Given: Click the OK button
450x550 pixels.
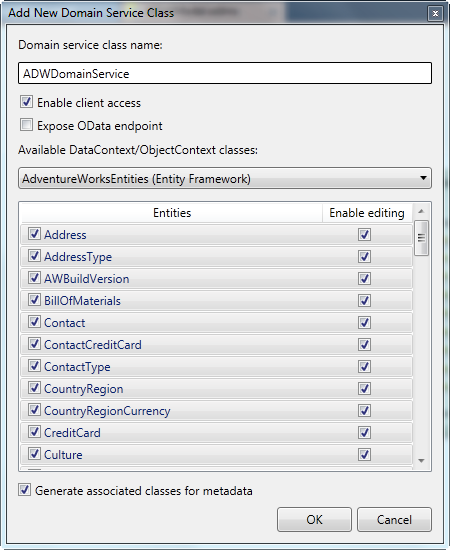Looking at the screenshot, I should [314, 519].
